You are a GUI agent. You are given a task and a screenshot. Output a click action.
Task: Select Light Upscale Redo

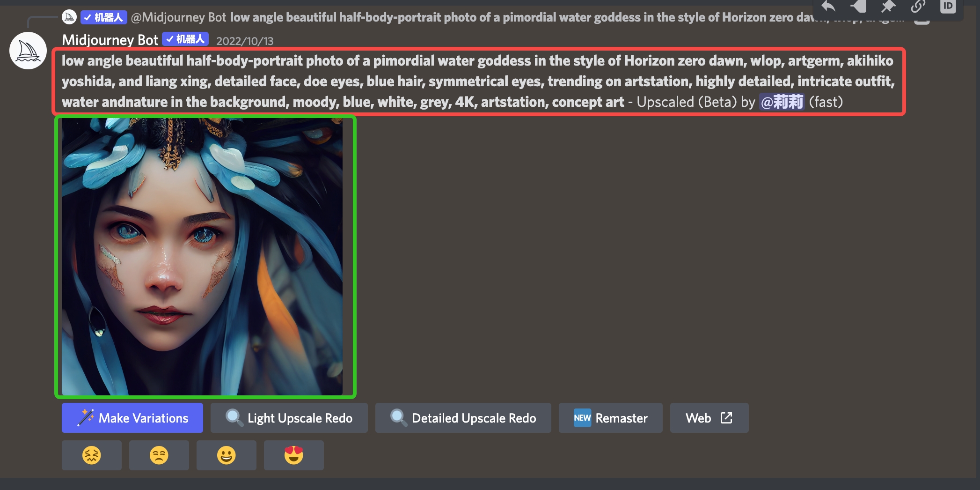289,418
